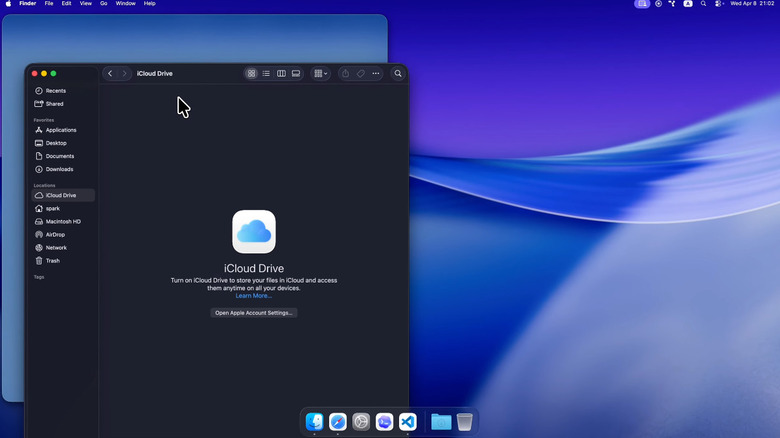Open the spark home folder
The height and width of the screenshot is (438, 780).
point(63,209)
